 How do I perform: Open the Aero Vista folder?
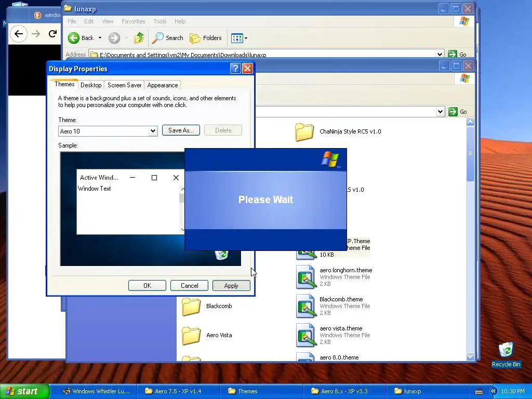(x=191, y=335)
